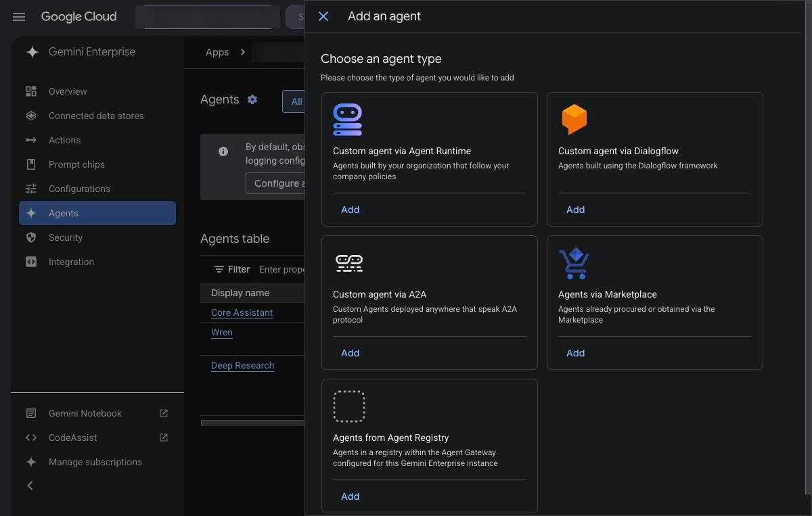Image resolution: width=812 pixels, height=516 pixels.
Task: Open the Overview page
Action: click(x=97, y=91)
